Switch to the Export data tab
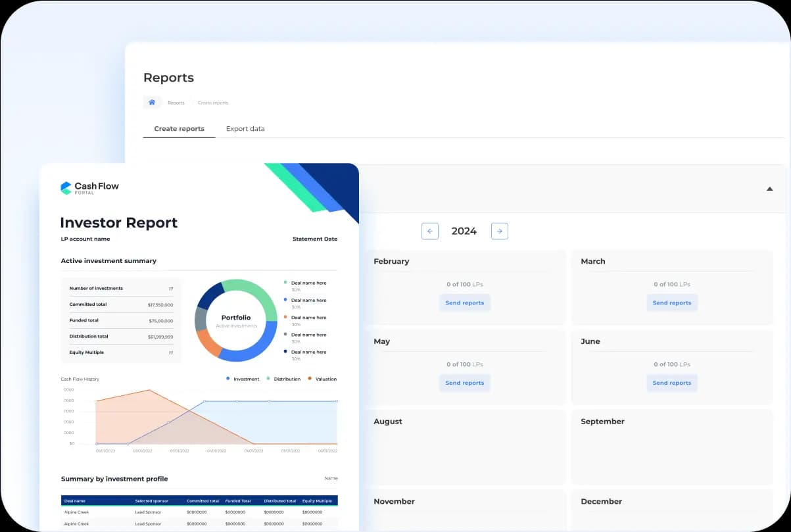 click(245, 129)
